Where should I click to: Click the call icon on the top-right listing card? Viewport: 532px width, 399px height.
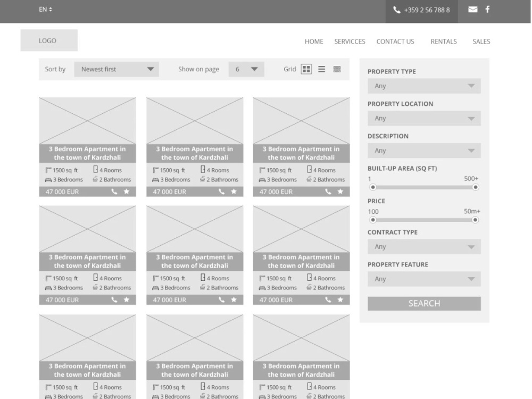(328, 192)
